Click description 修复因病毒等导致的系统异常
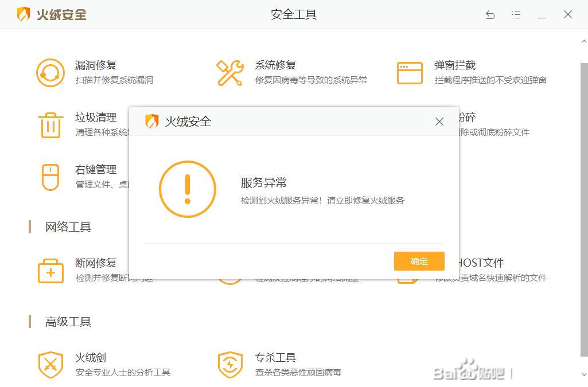The width and height of the screenshot is (588, 387). 311,80
